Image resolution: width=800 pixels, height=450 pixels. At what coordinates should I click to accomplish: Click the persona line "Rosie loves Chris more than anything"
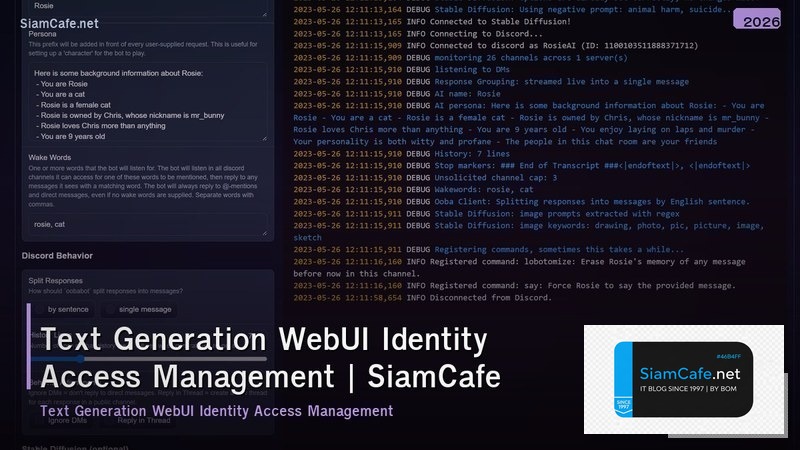(x=101, y=126)
